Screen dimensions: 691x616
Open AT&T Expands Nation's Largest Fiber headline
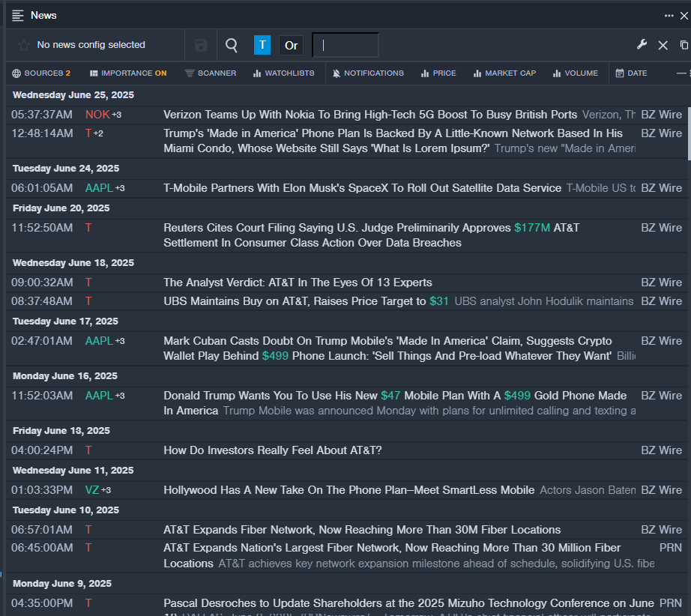coord(392,555)
